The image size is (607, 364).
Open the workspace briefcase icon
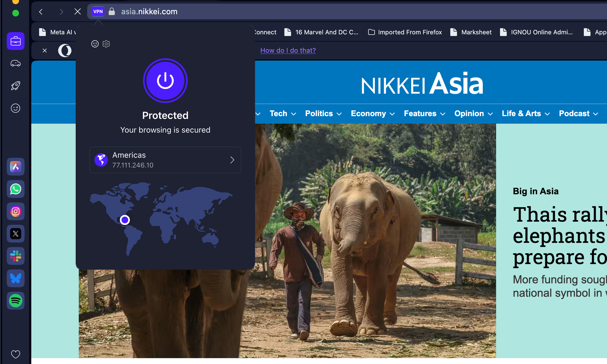click(15, 41)
